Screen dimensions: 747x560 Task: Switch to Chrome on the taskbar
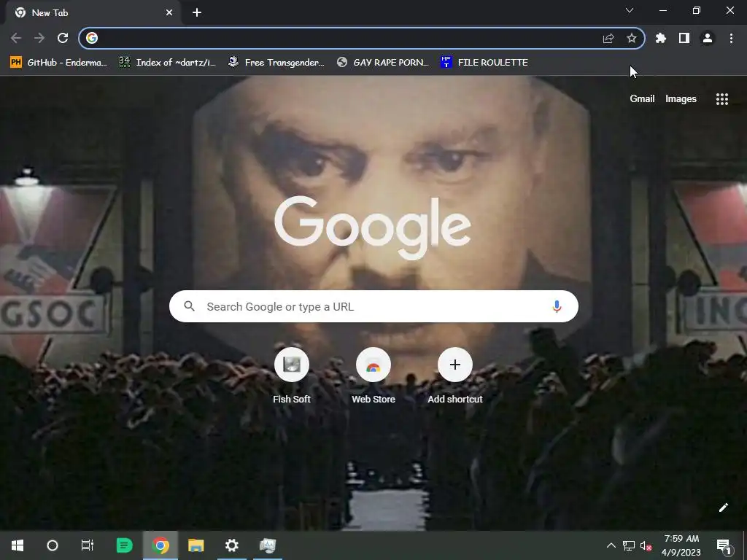click(160, 545)
